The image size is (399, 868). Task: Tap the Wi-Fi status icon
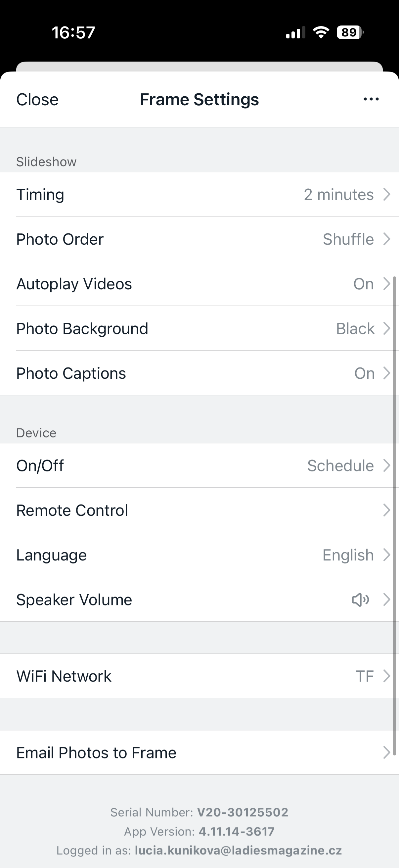pyautogui.click(x=321, y=32)
